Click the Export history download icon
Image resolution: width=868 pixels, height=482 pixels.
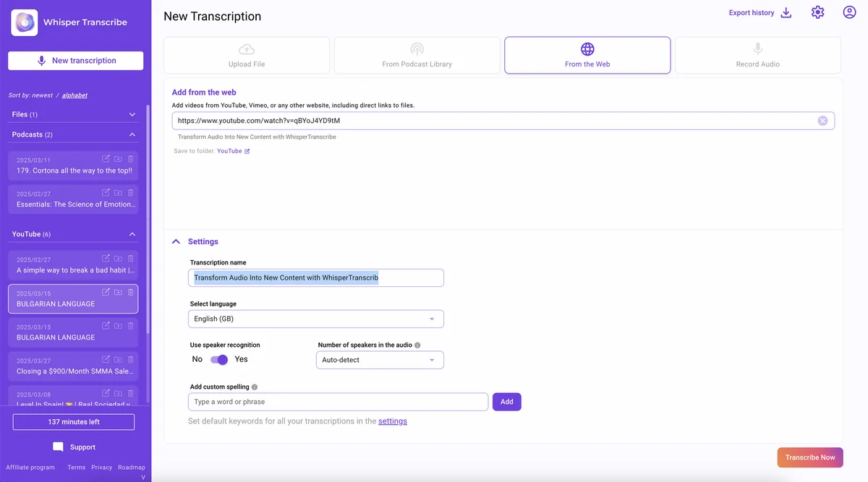tap(786, 13)
